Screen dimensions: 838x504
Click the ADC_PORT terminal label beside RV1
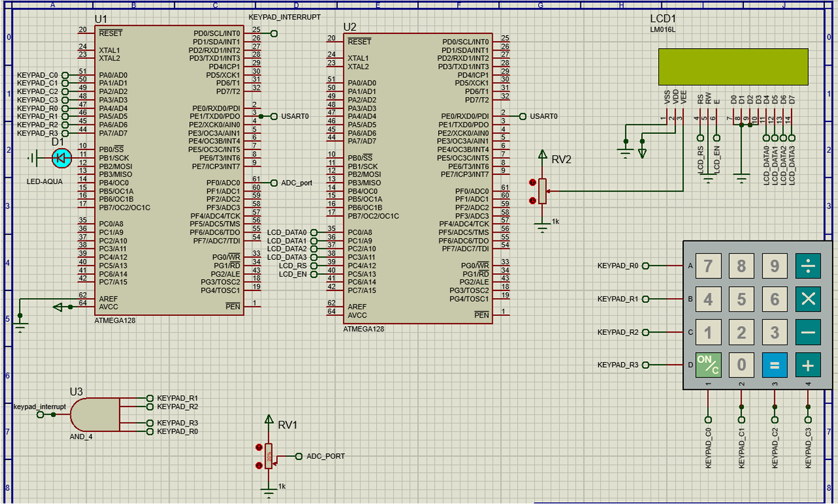point(326,456)
